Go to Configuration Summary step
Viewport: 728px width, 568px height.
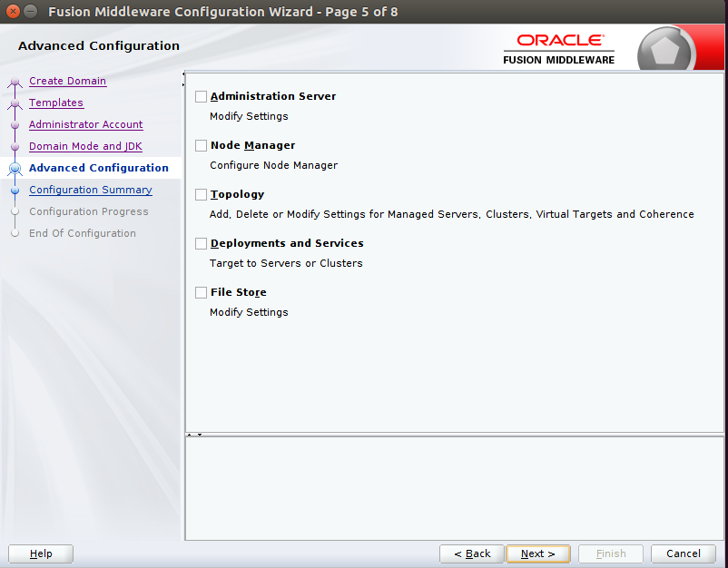click(x=91, y=190)
